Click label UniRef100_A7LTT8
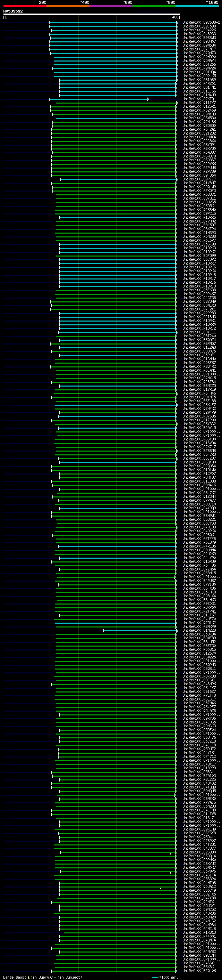222x980 pixels. tap(199, 695)
